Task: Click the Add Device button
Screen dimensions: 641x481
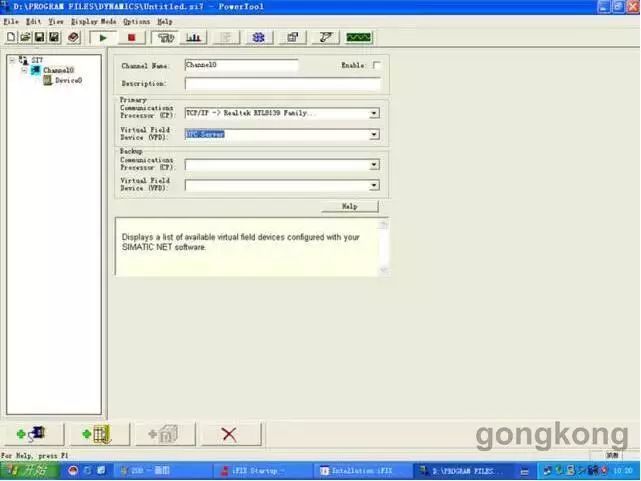Action: (97, 433)
